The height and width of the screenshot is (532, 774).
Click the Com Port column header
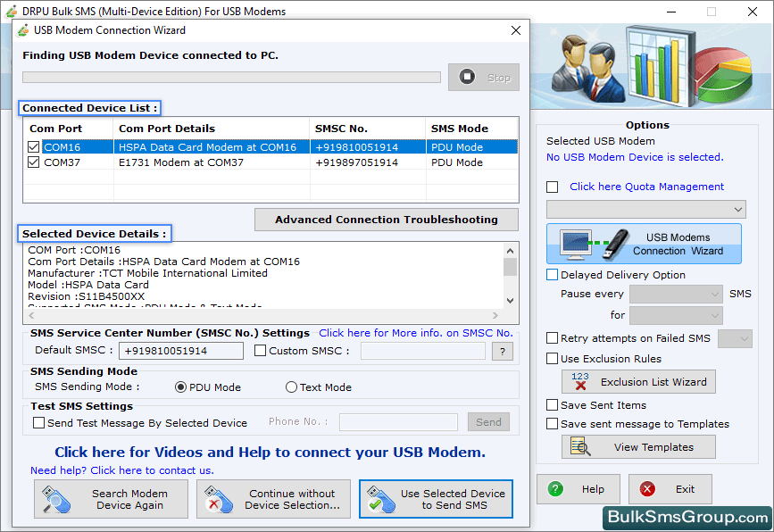[x=69, y=129]
